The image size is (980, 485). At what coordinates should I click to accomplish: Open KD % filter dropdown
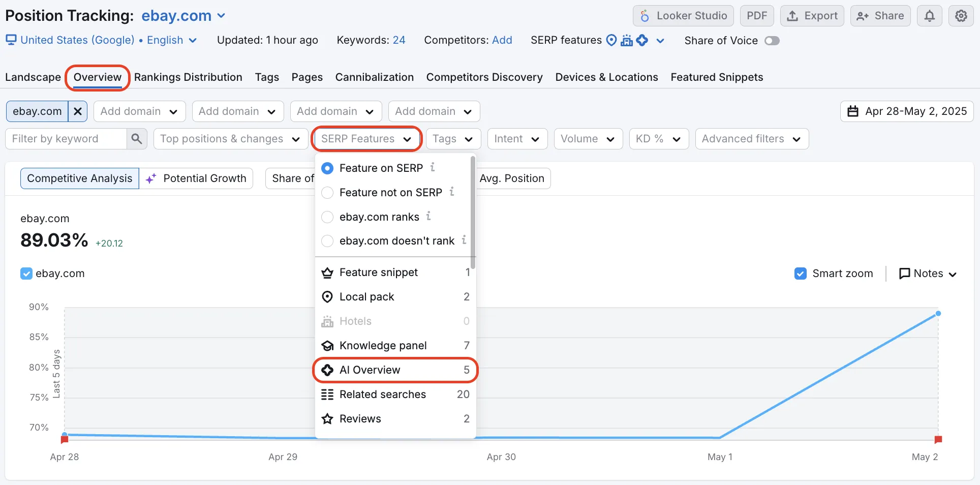[x=659, y=139]
